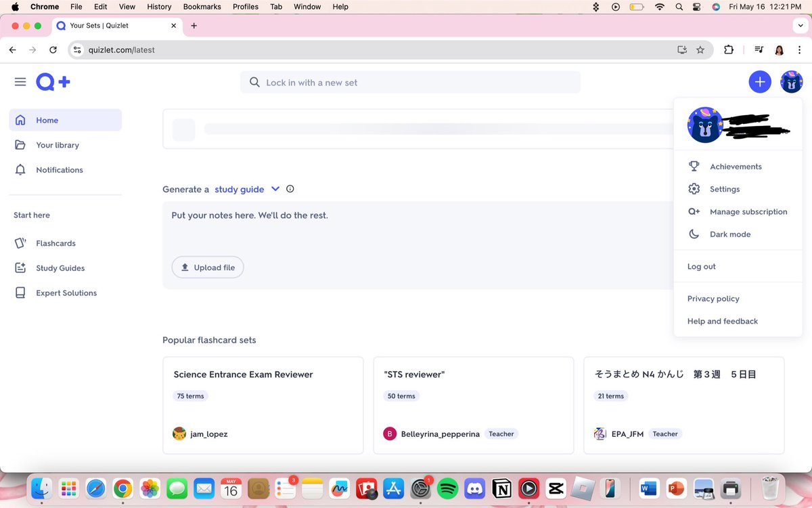Select Home in the sidebar
This screenshot has height=508, width=812.
pyautogui.click(x=66, y=120)
